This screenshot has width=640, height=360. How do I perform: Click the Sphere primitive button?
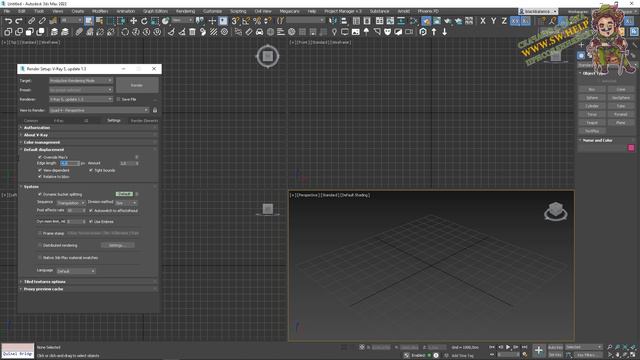[591, 98]
